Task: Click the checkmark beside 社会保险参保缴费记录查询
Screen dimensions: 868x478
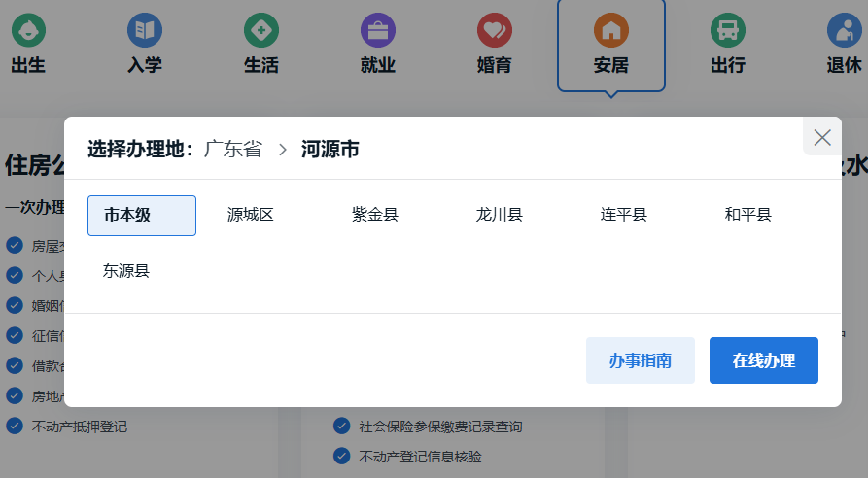Action: [341, 426]
